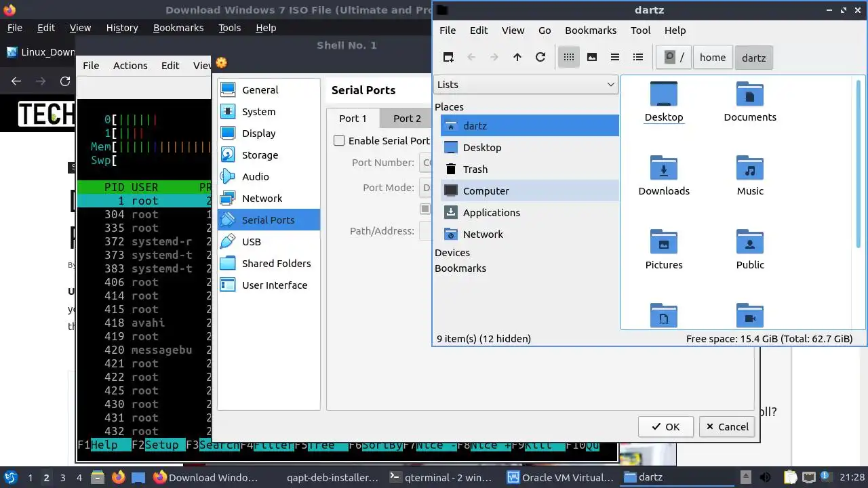The width and height of the screenshot is (868, 488).
Task: Open the LXQt start menu
Action: coord(11,477)
